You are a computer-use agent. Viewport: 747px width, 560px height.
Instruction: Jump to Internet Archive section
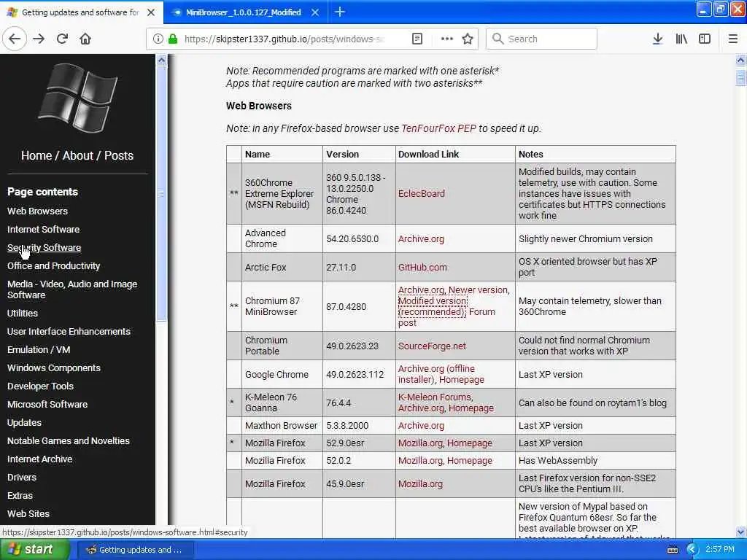pos(39,459)
